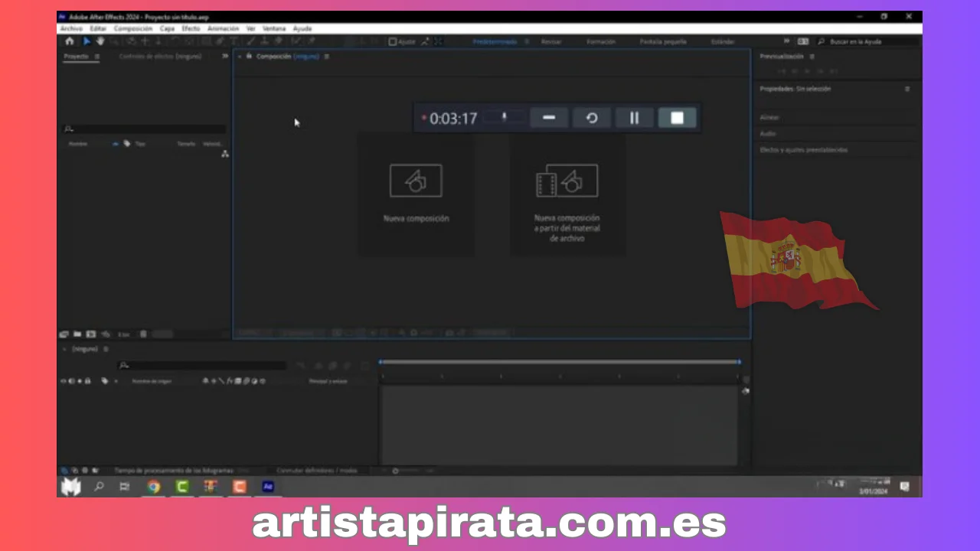Click the fx effects switch column
The width and height of the screenshot is (980, 551).
click(x=229, y=381)
